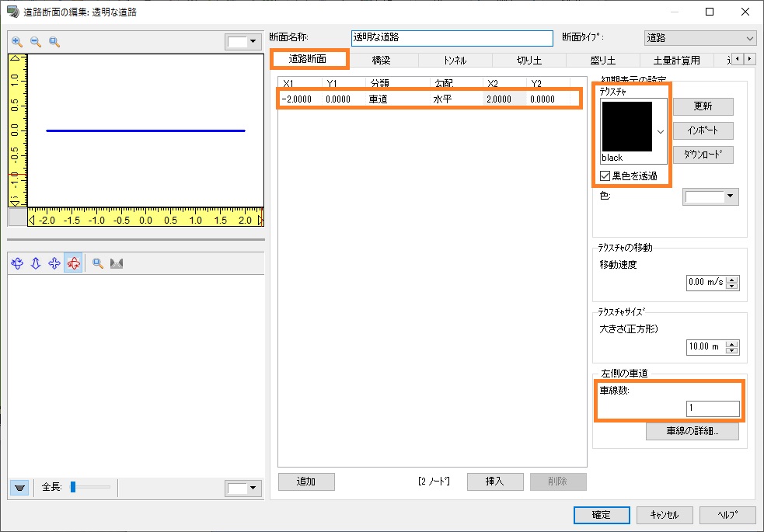Confirm with the 確定 button
The height and width of the screenshot is (532, 764).
[602, 515]
